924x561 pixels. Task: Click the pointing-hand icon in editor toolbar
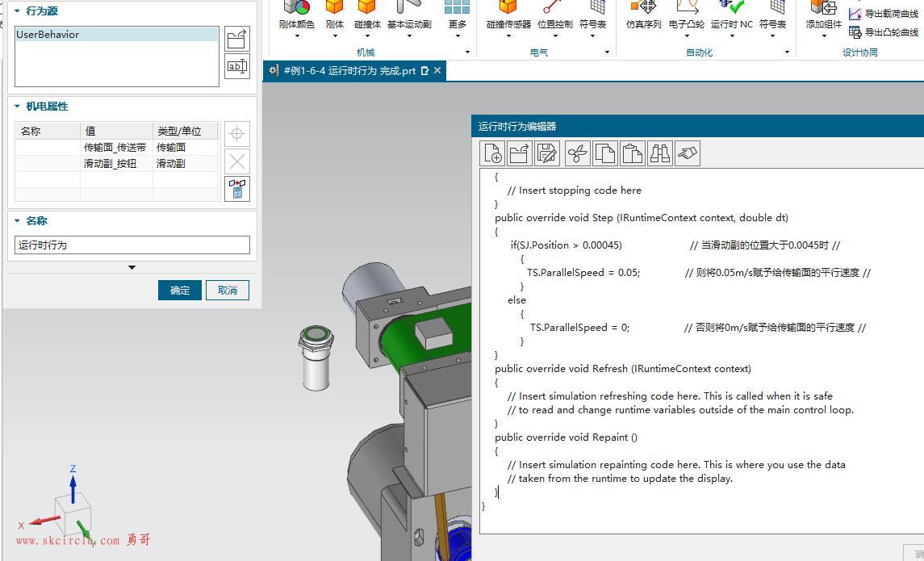[688, 154]
